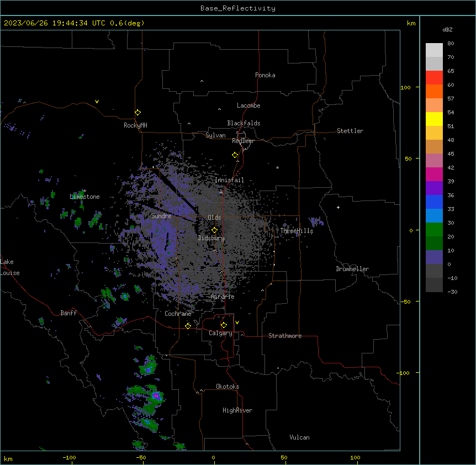Click the Olds label

(214, 218)
